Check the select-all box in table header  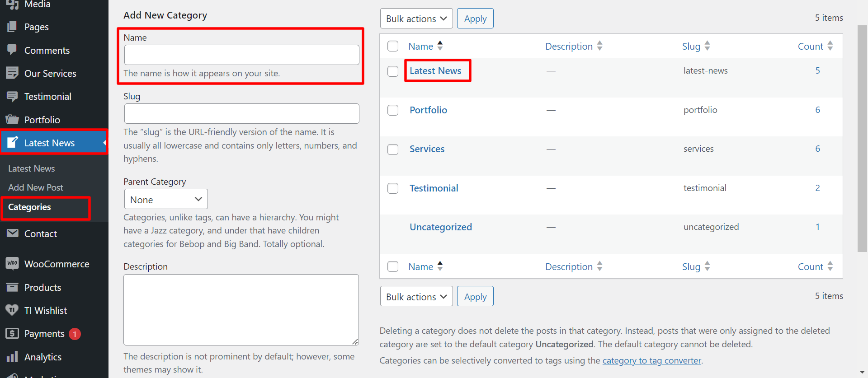pos(393,46)
